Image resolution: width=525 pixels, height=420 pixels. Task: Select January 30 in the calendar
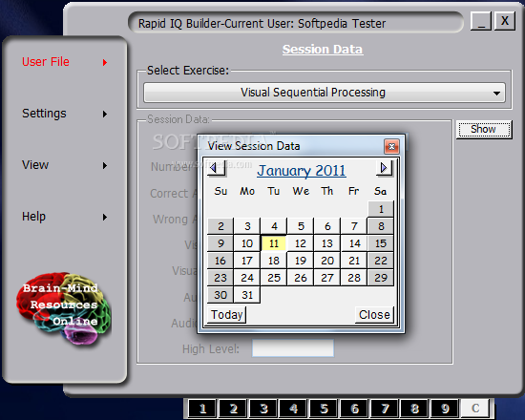point(220,295)
